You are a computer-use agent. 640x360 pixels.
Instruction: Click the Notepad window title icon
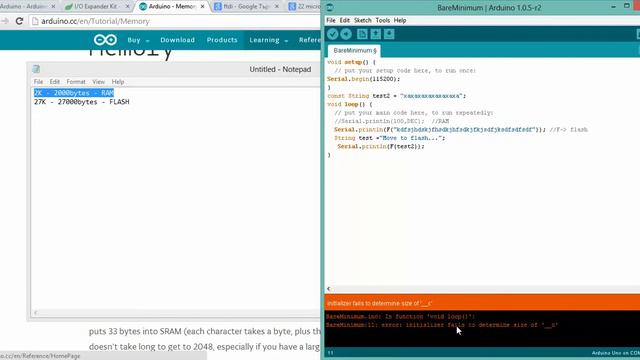tap(36, 69)
